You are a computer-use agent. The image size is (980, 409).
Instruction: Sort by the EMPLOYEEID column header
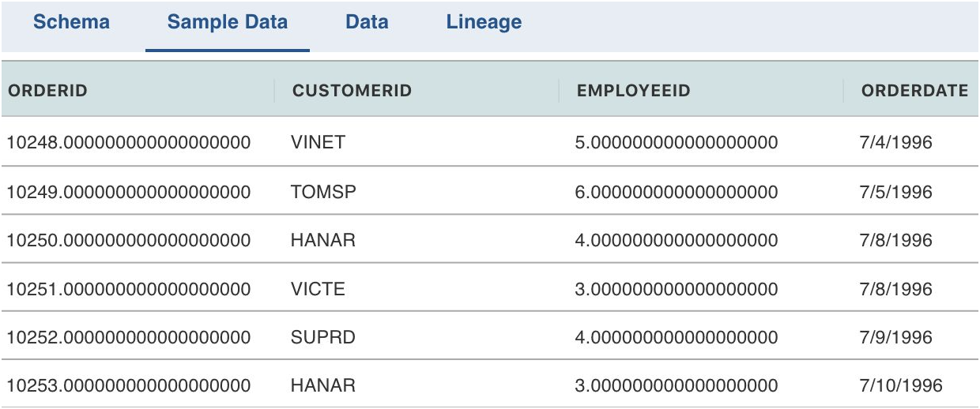(634, 91)
